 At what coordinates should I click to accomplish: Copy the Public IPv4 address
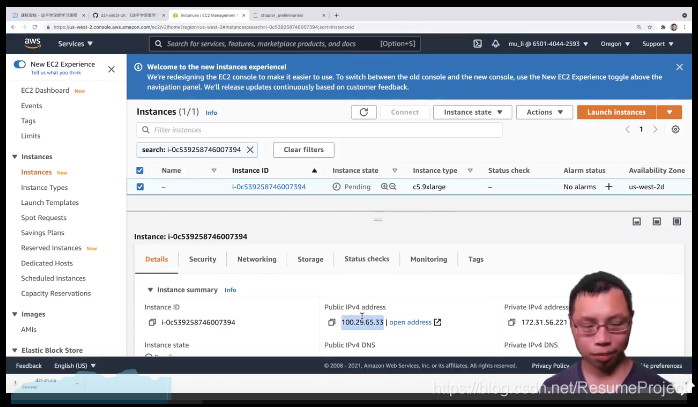coord(332,322)
